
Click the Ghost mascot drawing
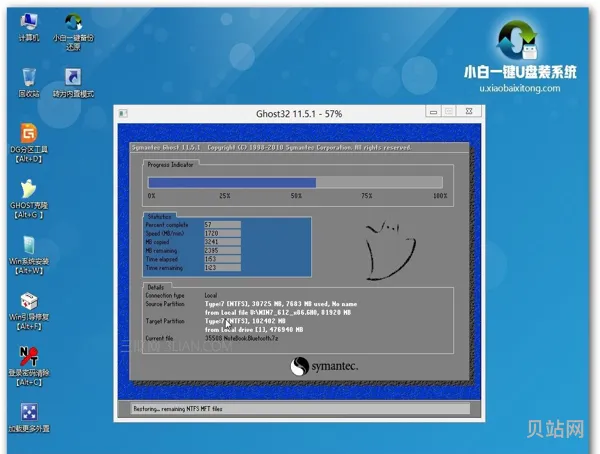coord(390,250)
